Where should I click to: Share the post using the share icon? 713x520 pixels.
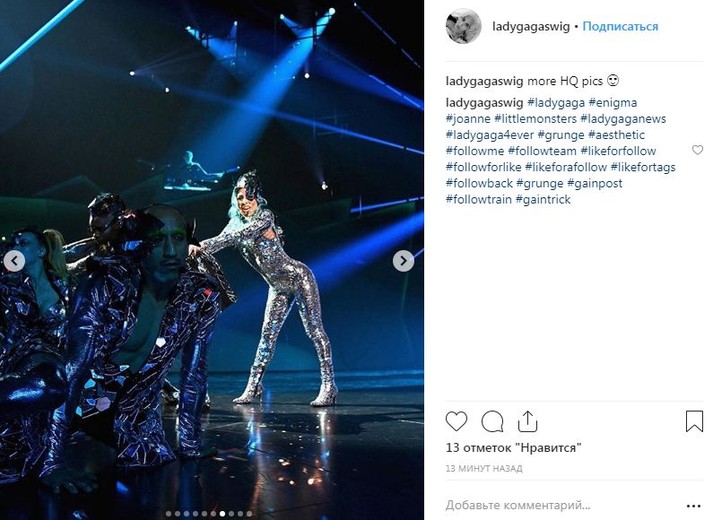tap(527, 421)
